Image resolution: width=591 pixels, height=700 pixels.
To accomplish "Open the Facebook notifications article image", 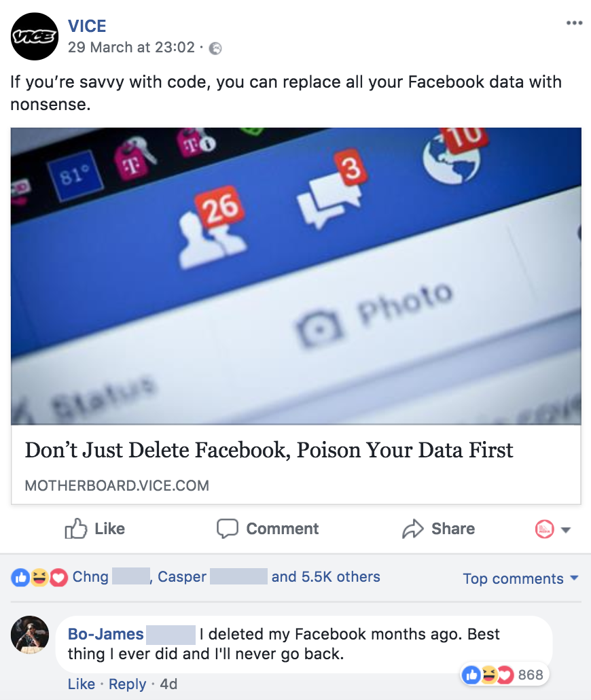I will pyautogui.click(x=295, y=275).
